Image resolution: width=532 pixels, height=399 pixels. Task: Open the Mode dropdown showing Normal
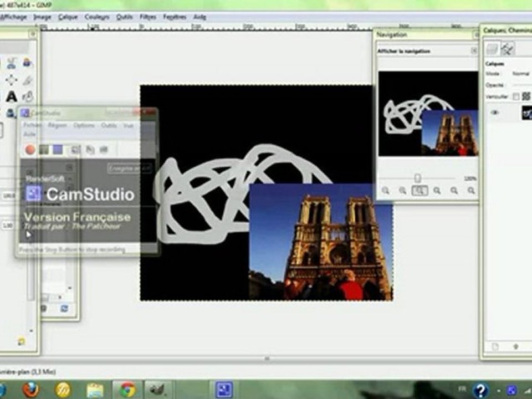pyautogui.click(x=521, y=74)
